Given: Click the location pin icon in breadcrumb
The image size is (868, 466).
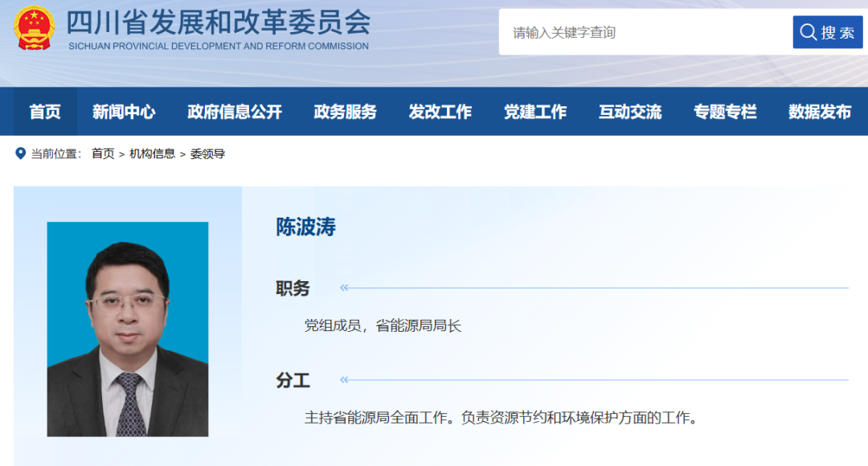Looking at the screenshot, I should [x=21, y=153].
